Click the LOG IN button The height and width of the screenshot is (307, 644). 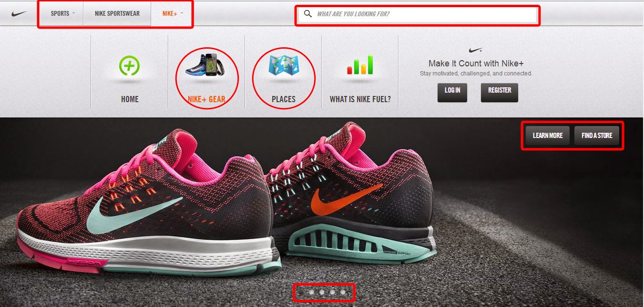click(x=452, y=92)
